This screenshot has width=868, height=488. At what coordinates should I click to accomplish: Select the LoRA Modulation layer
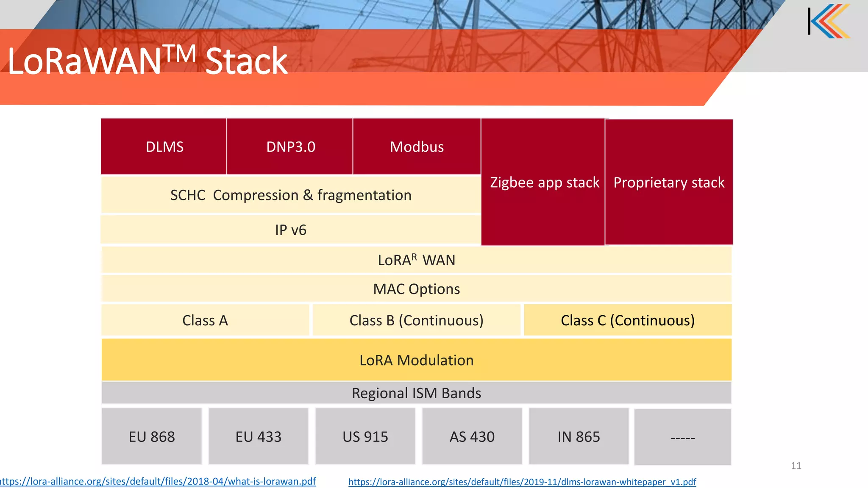(416, 360)
